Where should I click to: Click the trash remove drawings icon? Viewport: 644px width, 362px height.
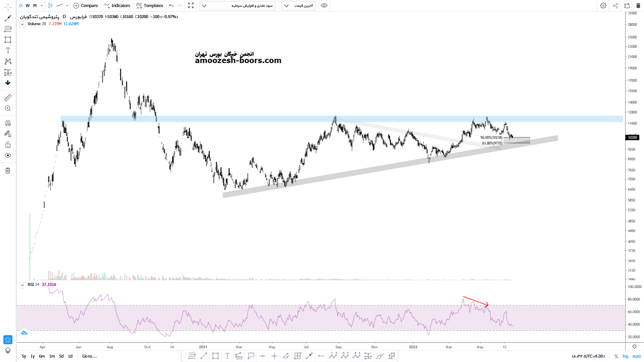pos(8,171)
